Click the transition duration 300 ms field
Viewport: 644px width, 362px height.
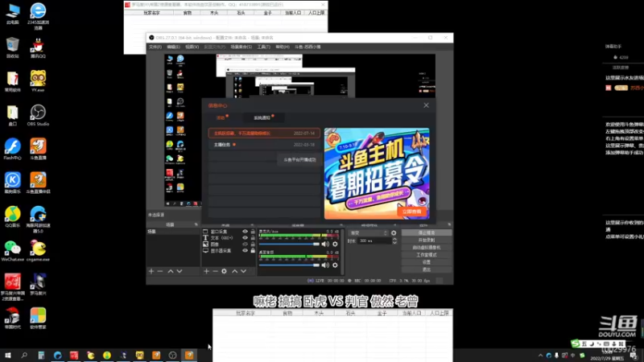[x=374, y=241]
